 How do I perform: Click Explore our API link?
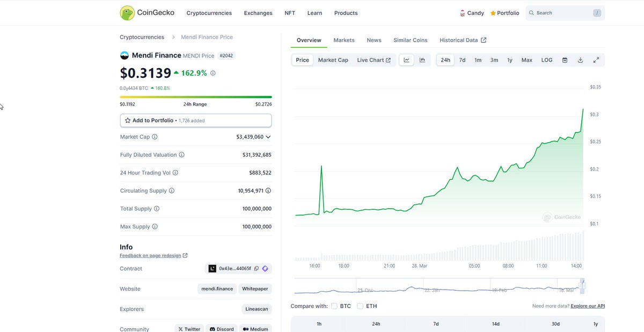(x=588, y=306)
